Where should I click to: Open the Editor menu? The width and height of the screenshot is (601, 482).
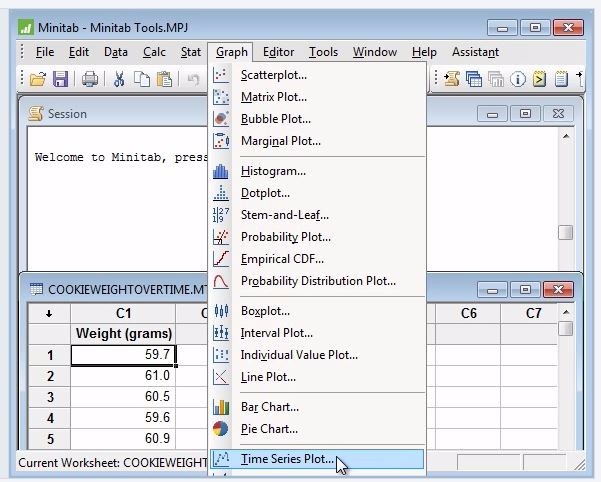(x=278, y=52)
